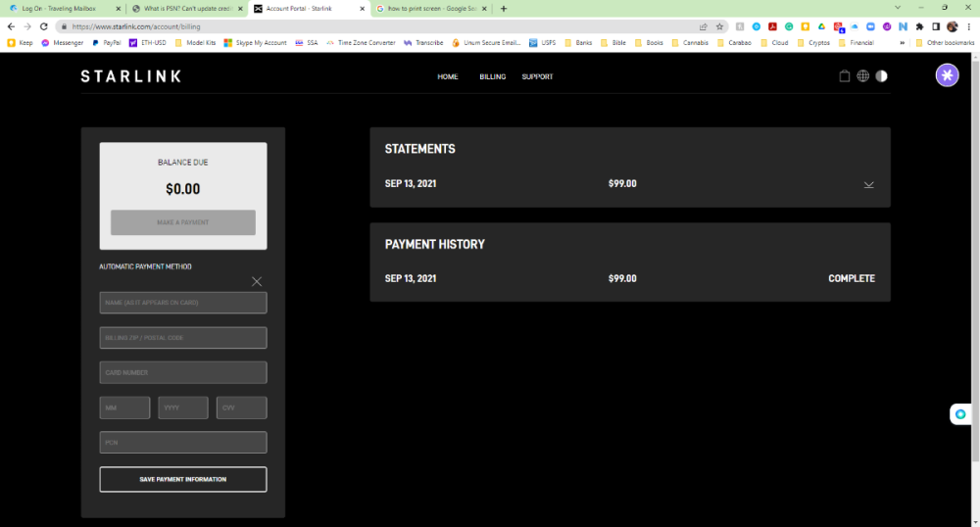
Task: Close the automatic payment form with X
Action: pyautogui.click(x=257, y=281)
